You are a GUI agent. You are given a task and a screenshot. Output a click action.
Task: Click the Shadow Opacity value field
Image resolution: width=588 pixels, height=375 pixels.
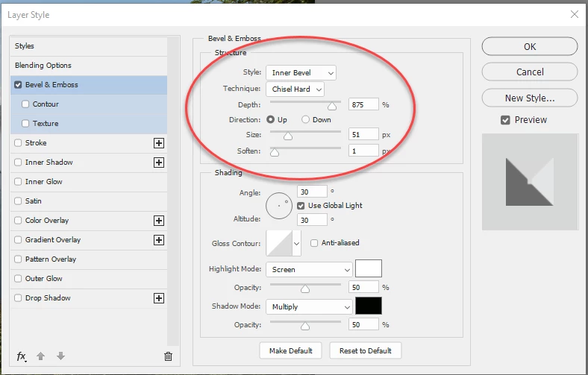pyautogui.click(x=363, y=324)
